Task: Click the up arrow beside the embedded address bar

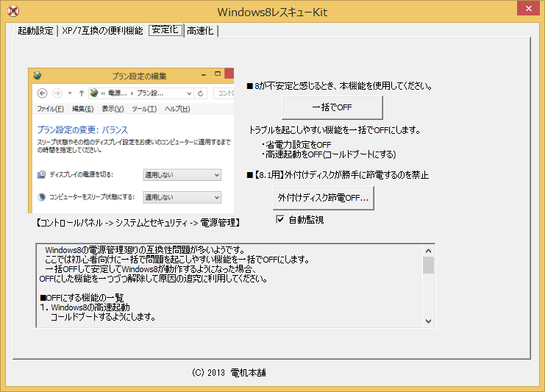Action: (x=81, y=93)
